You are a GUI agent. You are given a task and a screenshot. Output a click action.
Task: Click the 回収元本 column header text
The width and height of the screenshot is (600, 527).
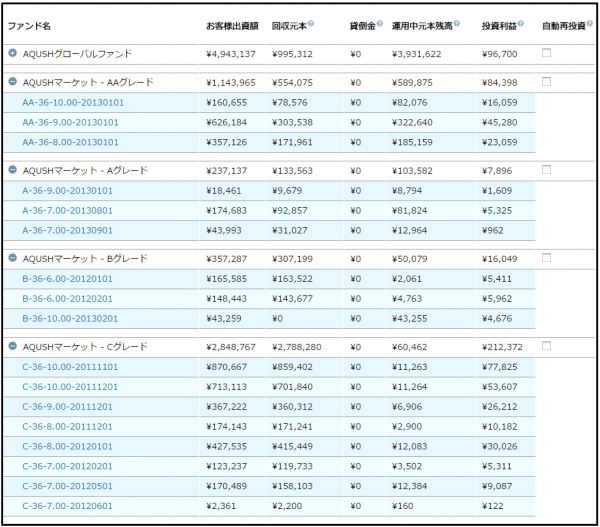click(x=289, y=26)
